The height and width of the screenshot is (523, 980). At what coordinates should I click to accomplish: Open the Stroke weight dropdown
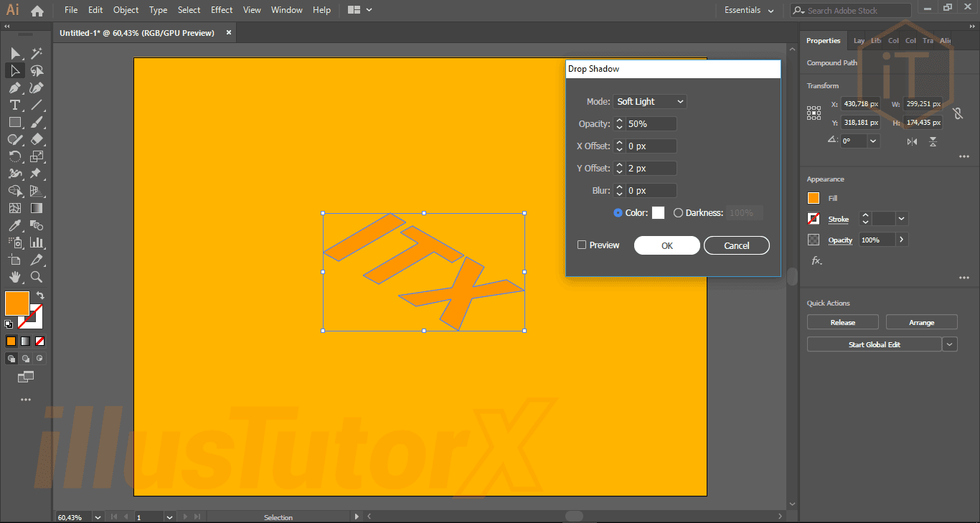[902, 219]
